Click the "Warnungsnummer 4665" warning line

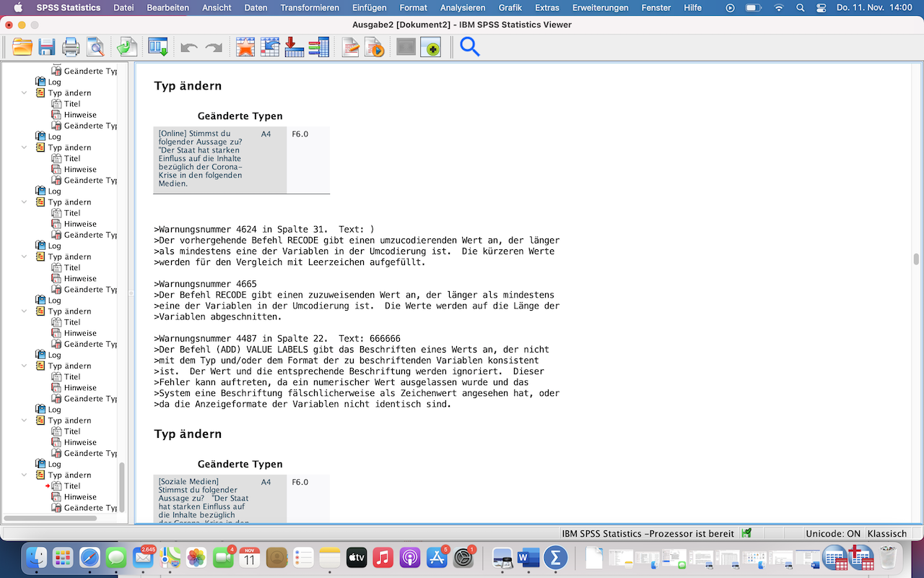pos(205,284)
